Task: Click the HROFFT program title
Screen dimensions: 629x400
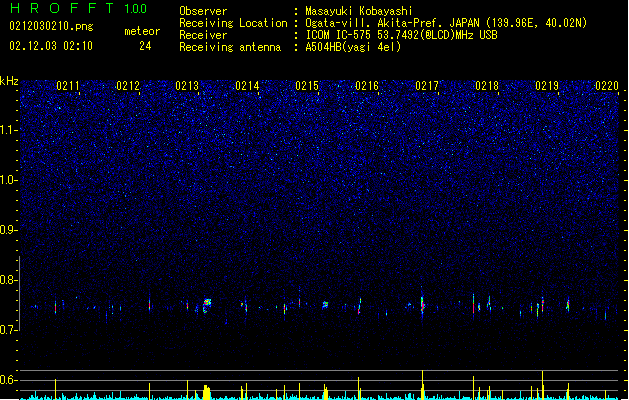Action: [62, 8]
